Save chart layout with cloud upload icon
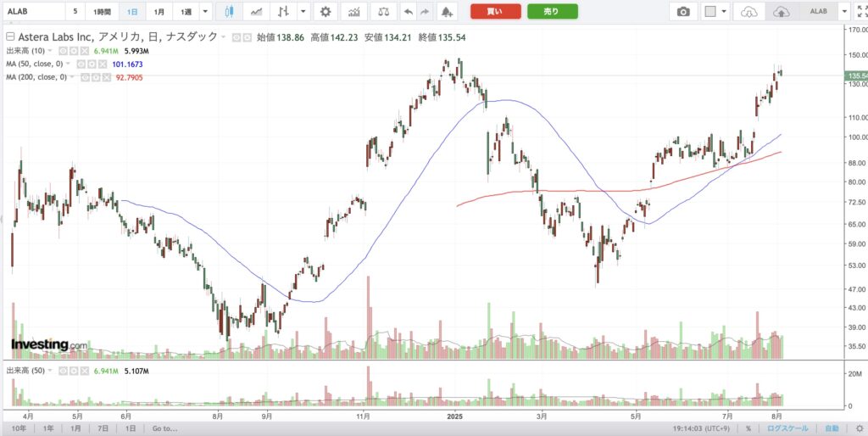The height and width of the screenshot is (436, 868). click(x=781, y=11)
